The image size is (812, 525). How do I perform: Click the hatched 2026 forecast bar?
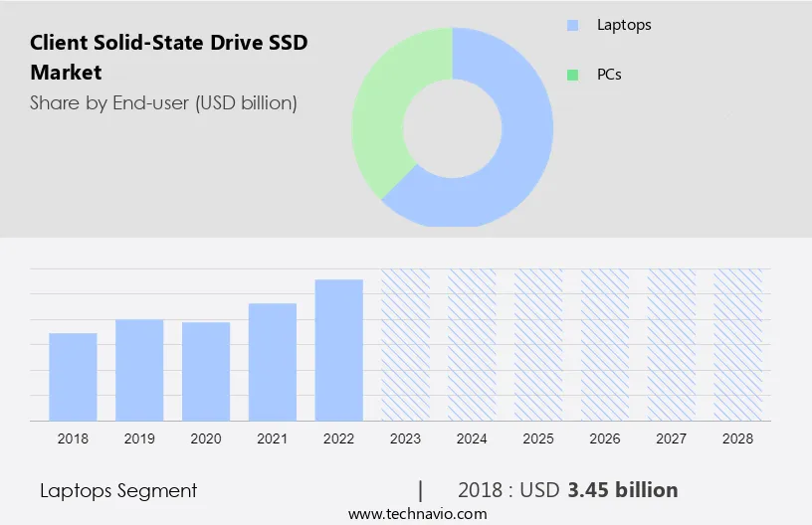(605, 344)
